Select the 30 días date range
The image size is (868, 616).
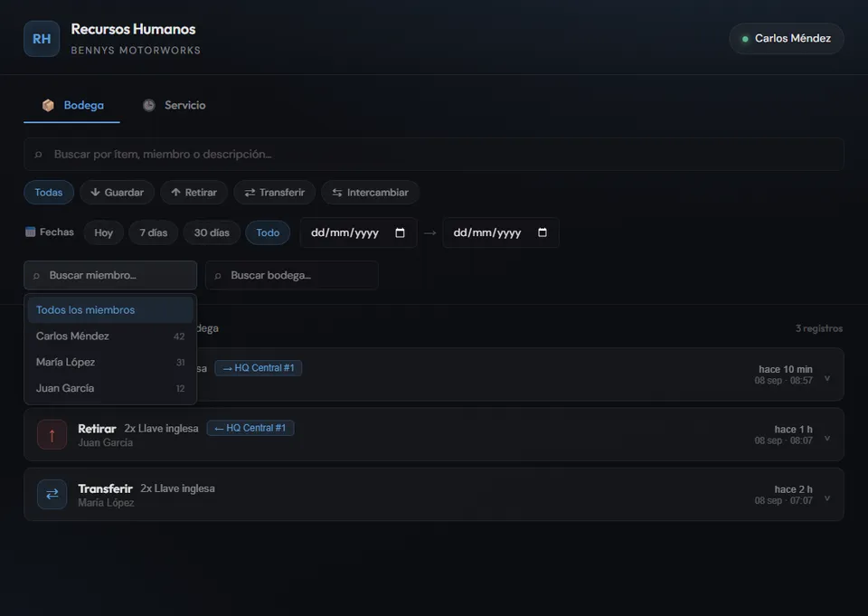coord(212,232)
